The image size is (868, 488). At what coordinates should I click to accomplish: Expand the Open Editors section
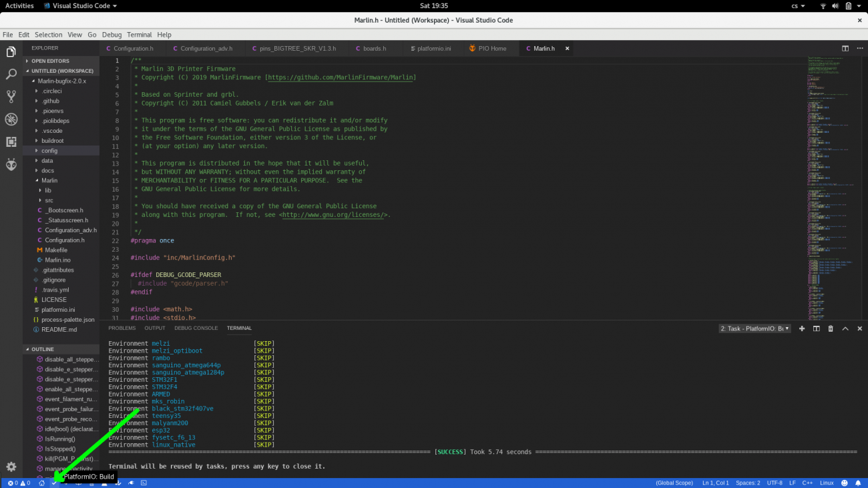(x=61, y=61)
